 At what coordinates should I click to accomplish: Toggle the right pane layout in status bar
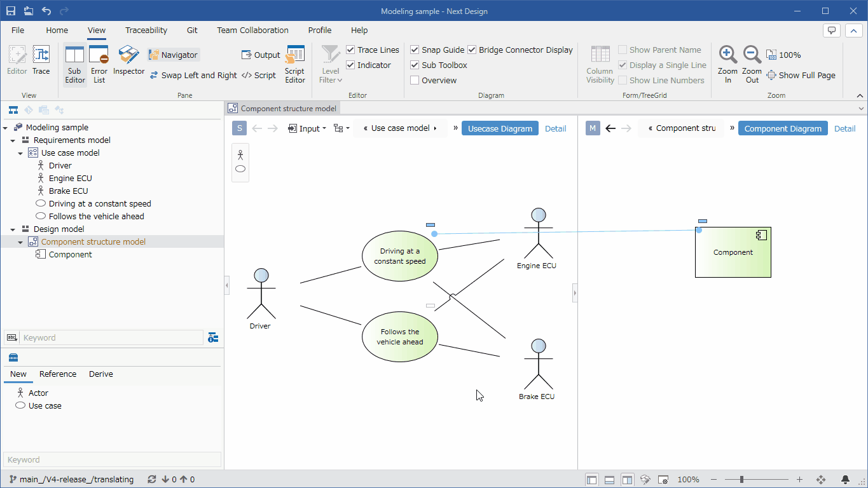pos(627,480)
